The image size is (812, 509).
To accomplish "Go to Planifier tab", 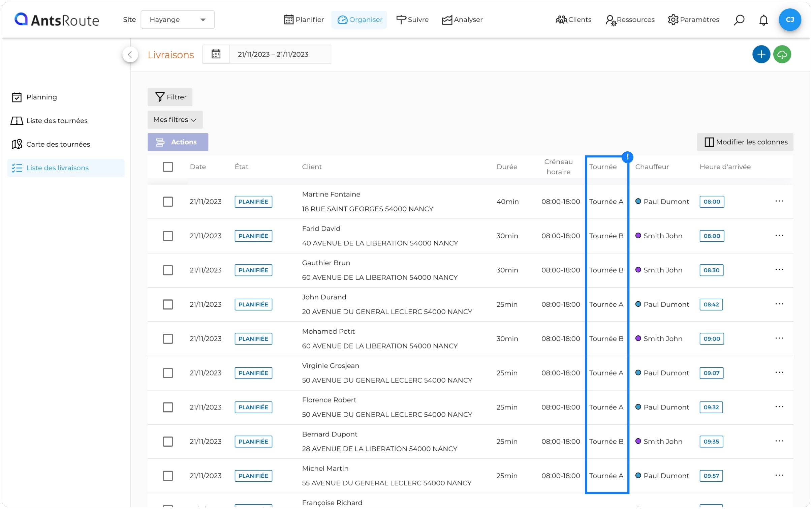I will 304,20.
